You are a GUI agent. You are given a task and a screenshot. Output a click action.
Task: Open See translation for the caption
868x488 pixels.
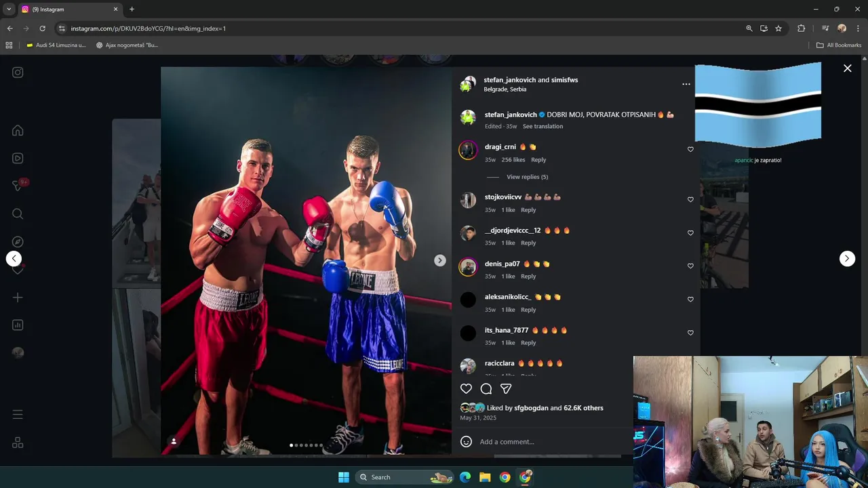coord(542,126)
